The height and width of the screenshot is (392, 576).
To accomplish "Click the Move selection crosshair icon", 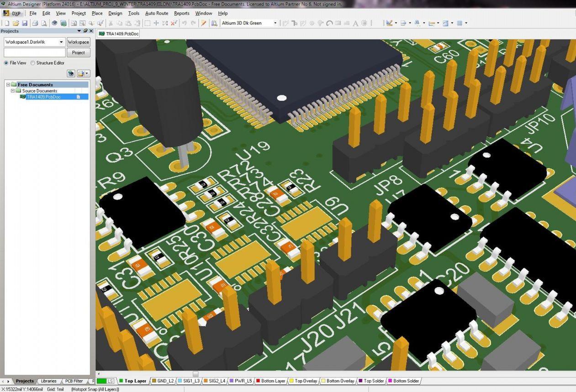I will coord(156,23).
